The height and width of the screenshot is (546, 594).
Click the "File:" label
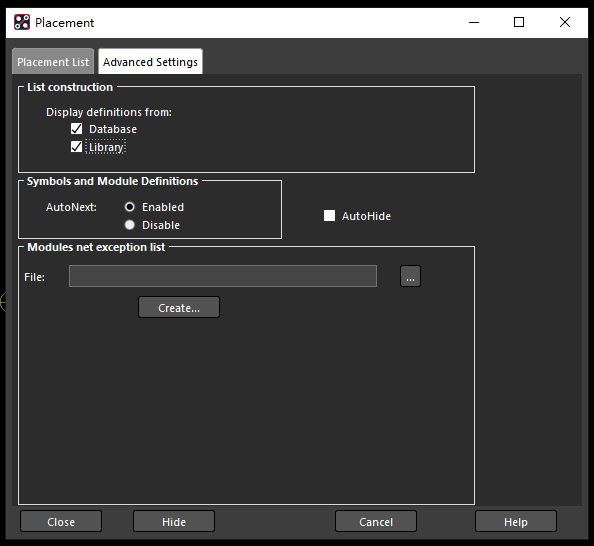pos(34,277)
